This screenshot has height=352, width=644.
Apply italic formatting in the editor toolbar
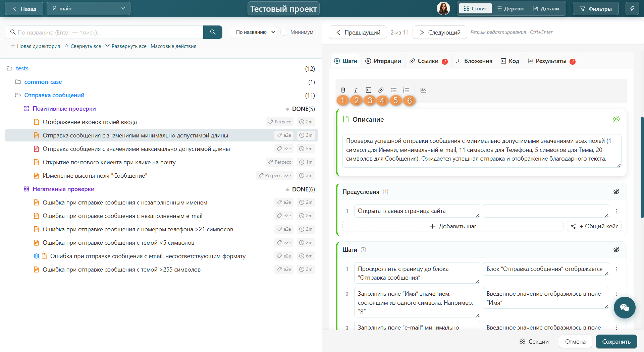coord(356,90)
